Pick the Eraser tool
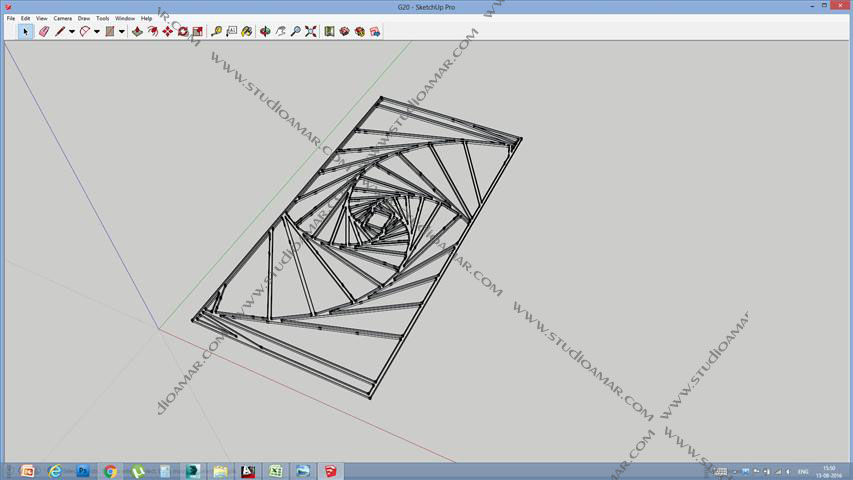Screen dimensions: 853x480 pyautogui.click(x=44, y=32)
